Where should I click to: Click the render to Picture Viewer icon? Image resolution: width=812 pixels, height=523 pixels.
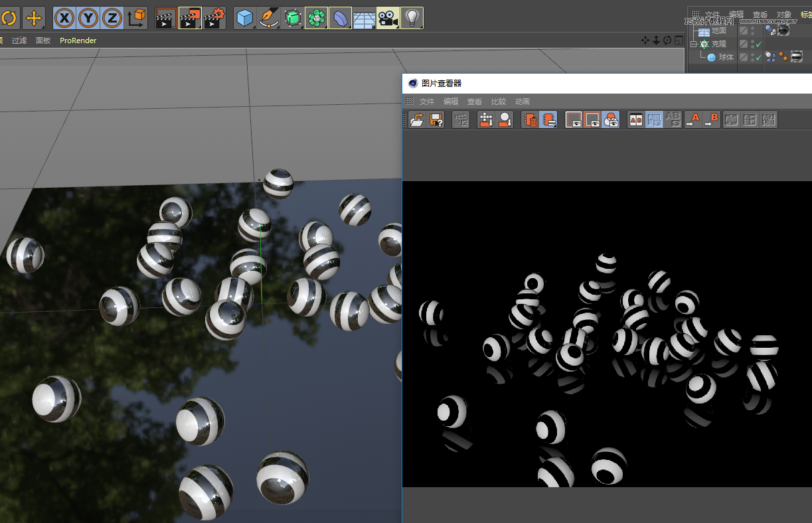191,18
